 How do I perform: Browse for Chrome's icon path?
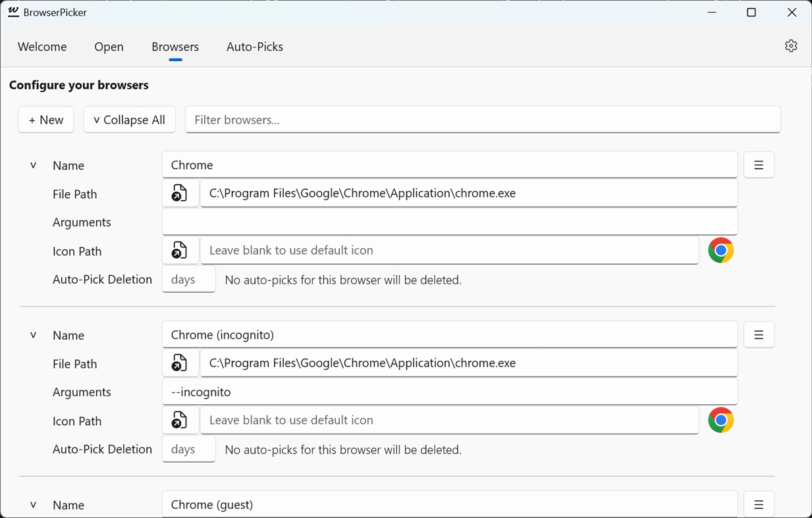(x=180, y=250)
